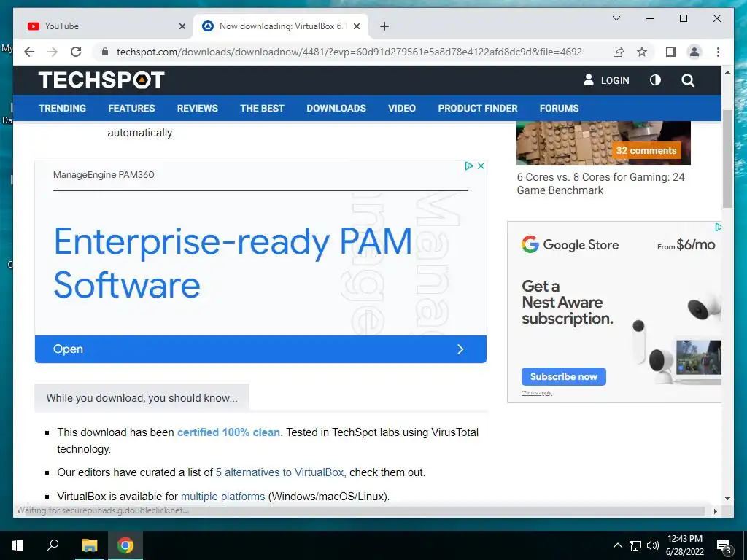
Task: Open File Explorer from taskbar
Action: point(89,545)
